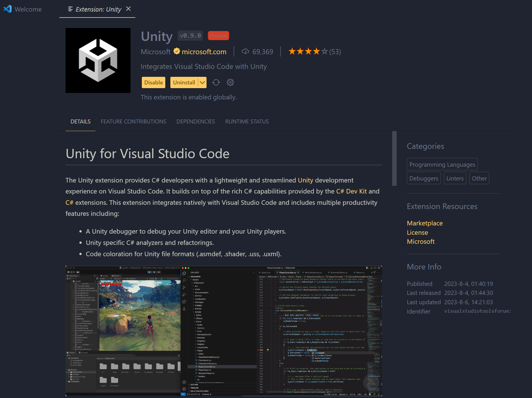Follow the C# extensions link
The width and height of the screenshot is (532, 398).
click(69, 203)
